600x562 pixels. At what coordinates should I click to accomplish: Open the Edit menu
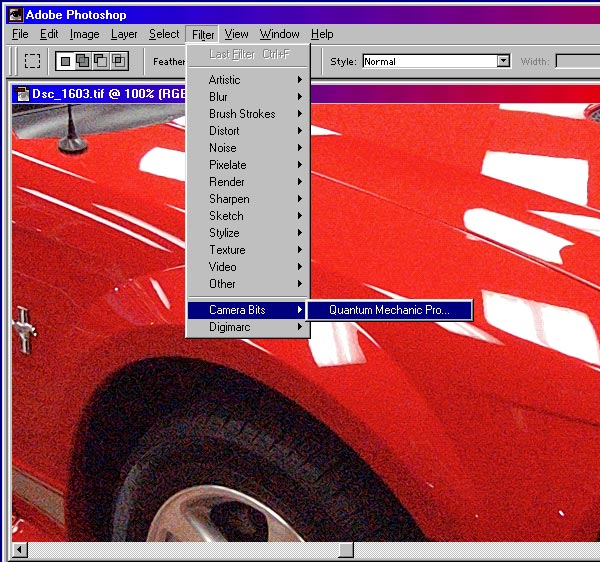49,34
